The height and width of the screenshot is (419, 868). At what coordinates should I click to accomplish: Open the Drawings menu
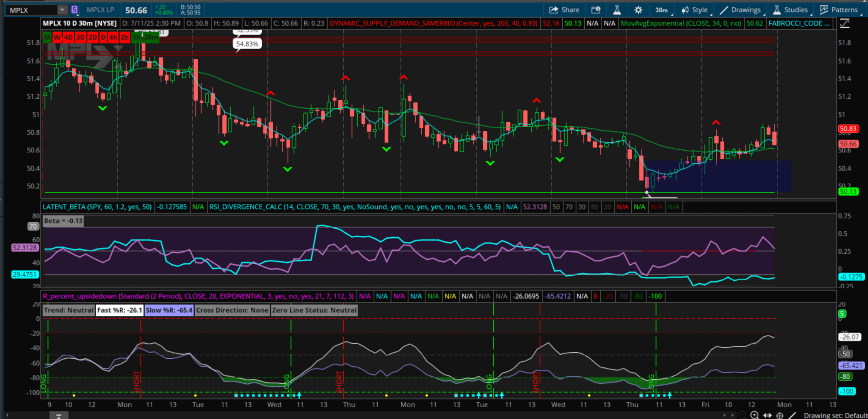[x=741, y=10]
